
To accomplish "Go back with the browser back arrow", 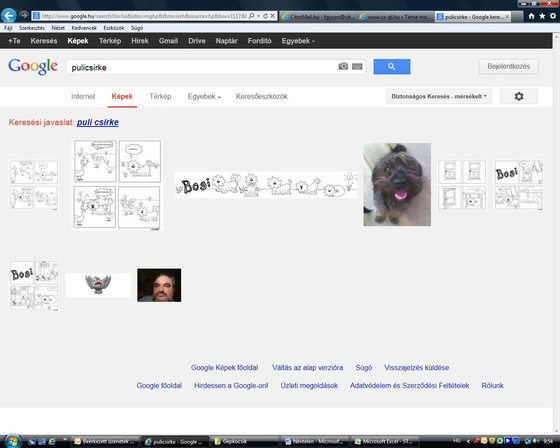I will click(9, 16).
